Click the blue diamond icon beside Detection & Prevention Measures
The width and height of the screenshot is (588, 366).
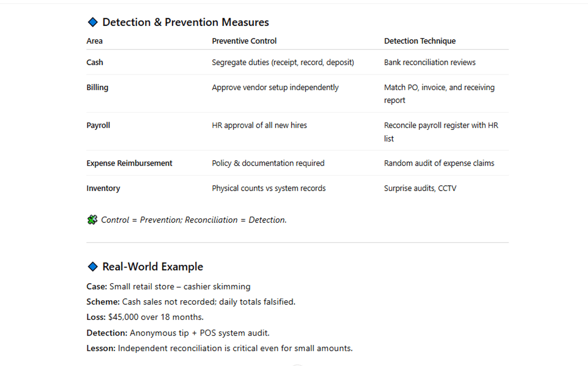coord(92,22)
